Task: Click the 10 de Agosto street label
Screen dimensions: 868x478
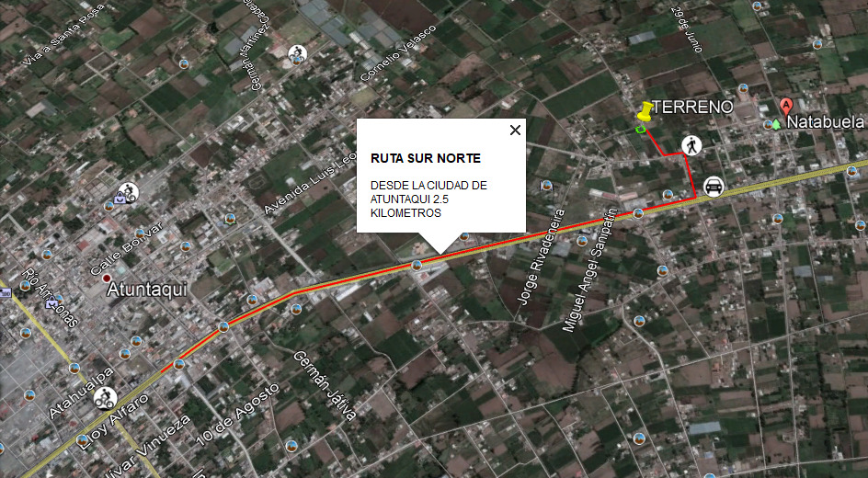Action: (x=237, y=414)
